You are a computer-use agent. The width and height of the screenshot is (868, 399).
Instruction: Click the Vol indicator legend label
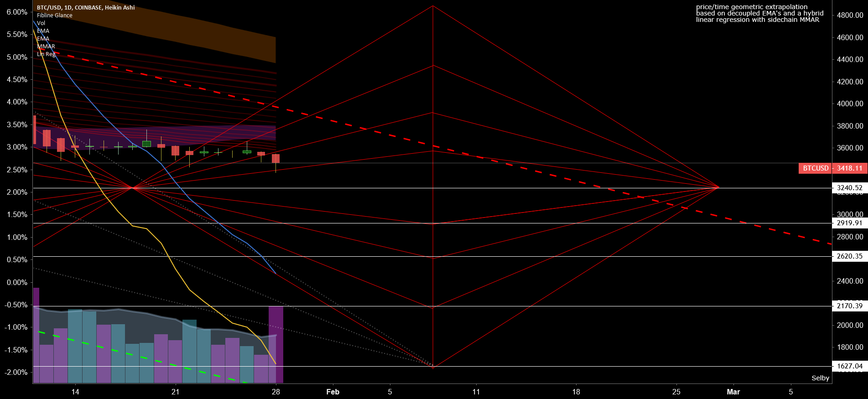[41, 23]
